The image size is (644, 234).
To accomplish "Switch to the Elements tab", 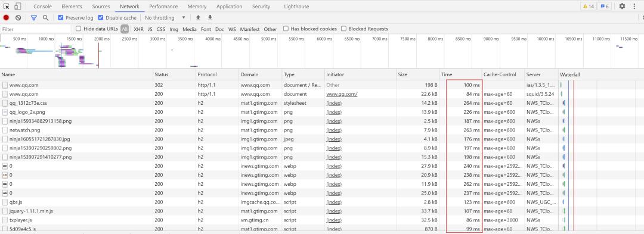I will coord(72,7).
